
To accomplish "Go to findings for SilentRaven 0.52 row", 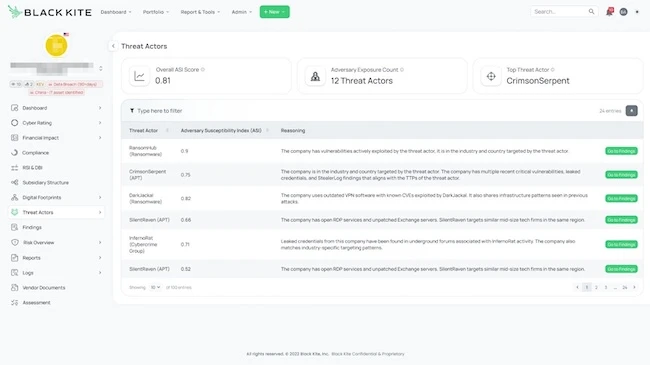I will click(x=621, y=269).
